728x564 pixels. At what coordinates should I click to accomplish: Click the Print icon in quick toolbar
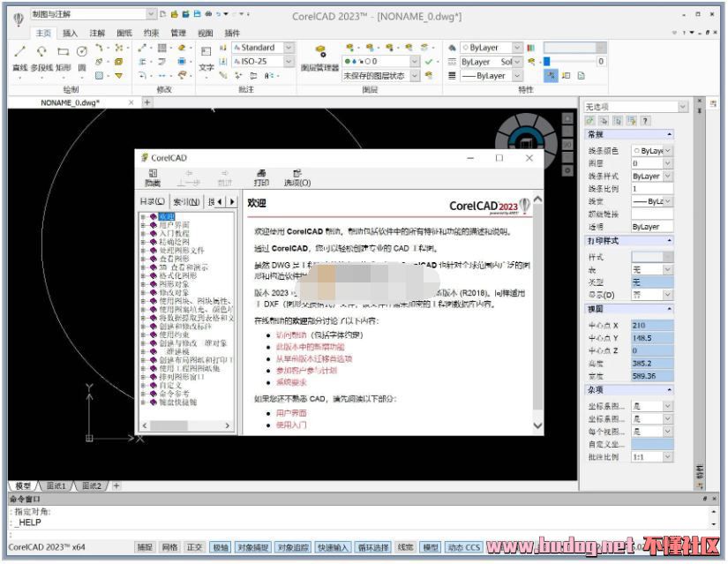pos(208,14)
